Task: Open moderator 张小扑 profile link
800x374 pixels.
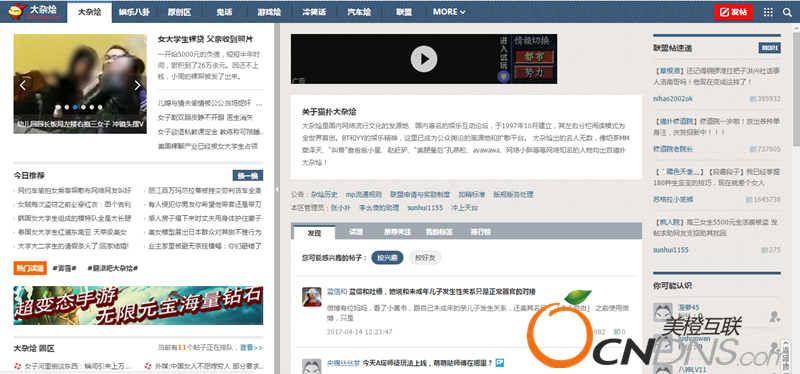Action: click(340, 208)
